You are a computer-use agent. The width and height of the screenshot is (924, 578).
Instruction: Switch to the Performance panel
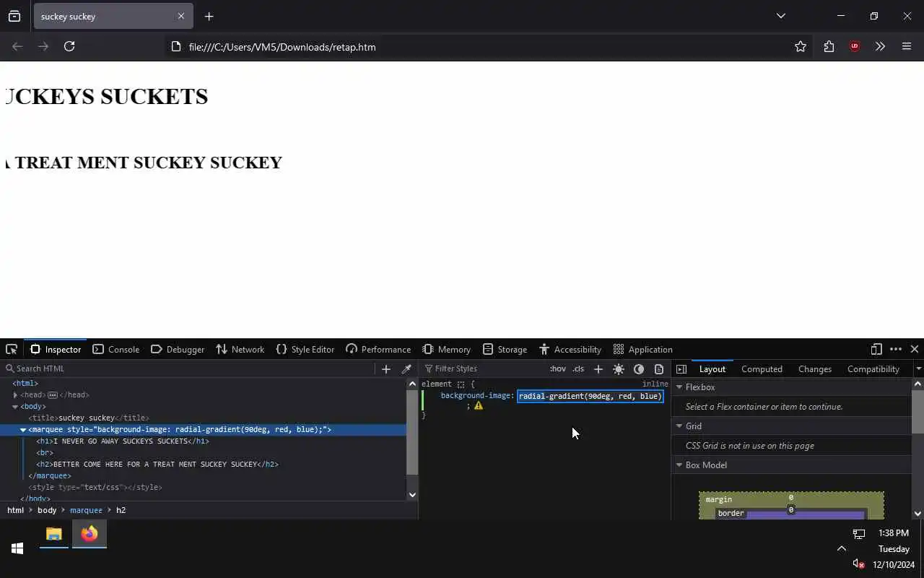(378, 349)
